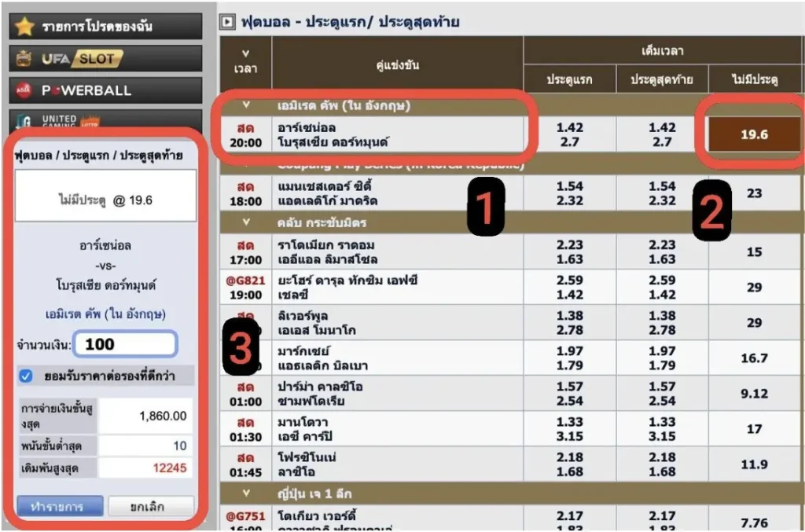805x532 pixels.
Task: Select last-goal odds 1.68 for ลาซิโอ
Action: (662, 471)
